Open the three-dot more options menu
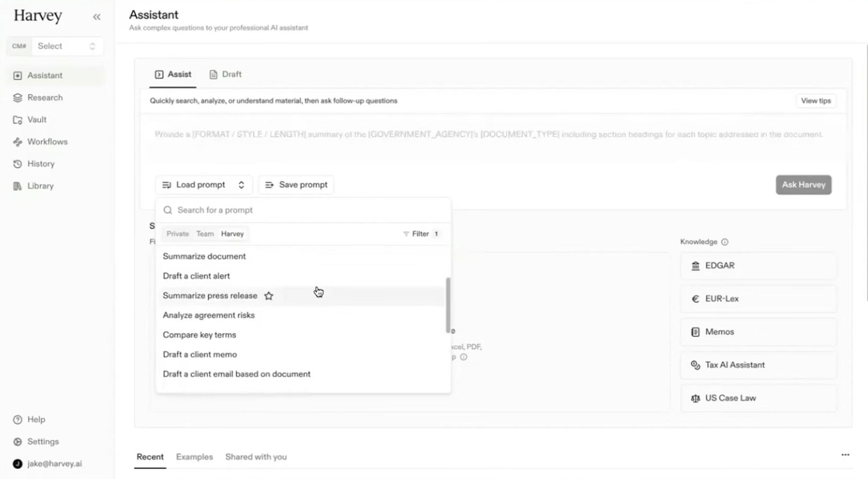The image size is (868, 479). pyautogui.click(x=845, y=455)
